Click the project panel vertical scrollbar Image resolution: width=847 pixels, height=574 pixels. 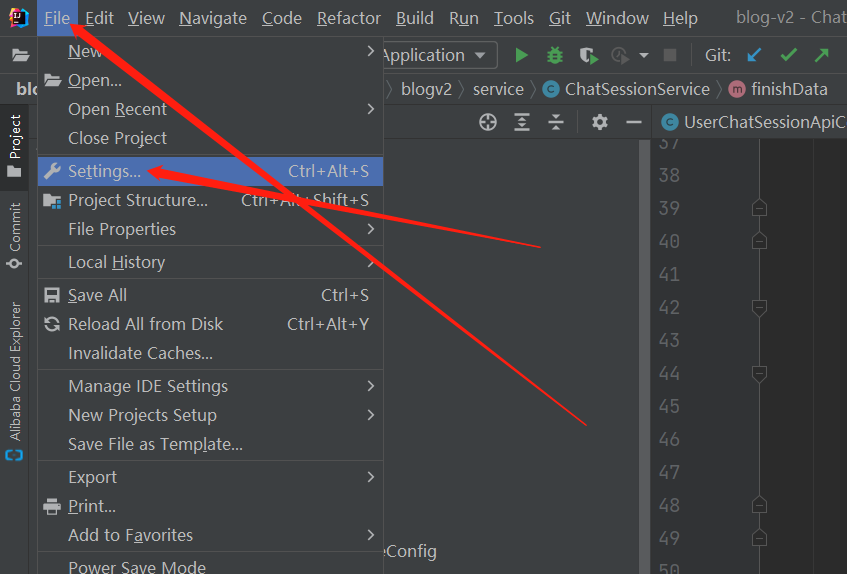pos(644,356)
